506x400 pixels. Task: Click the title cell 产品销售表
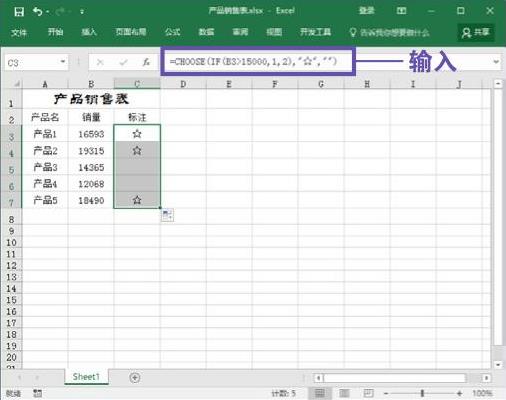(x=91, y=99)
